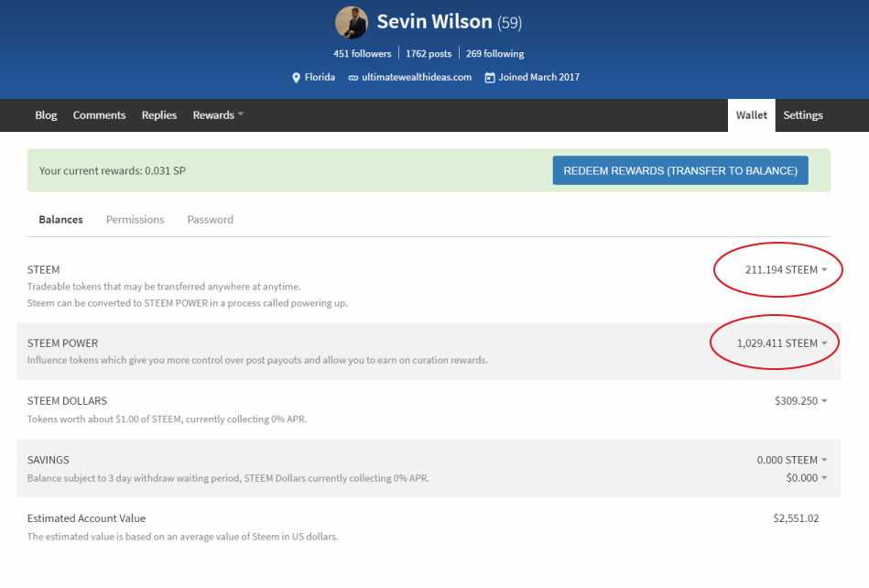
Task: Switch to the Replies tab
Action: pyautogui.click(x=159, y=115)
